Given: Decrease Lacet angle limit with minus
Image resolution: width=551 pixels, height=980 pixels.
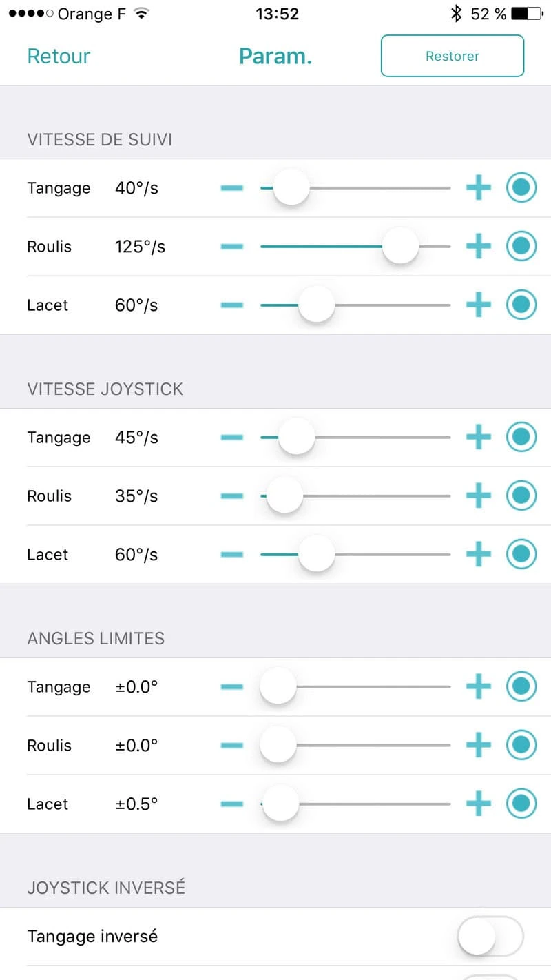Looking at the screenshot, I should click(x=232, y=804).
